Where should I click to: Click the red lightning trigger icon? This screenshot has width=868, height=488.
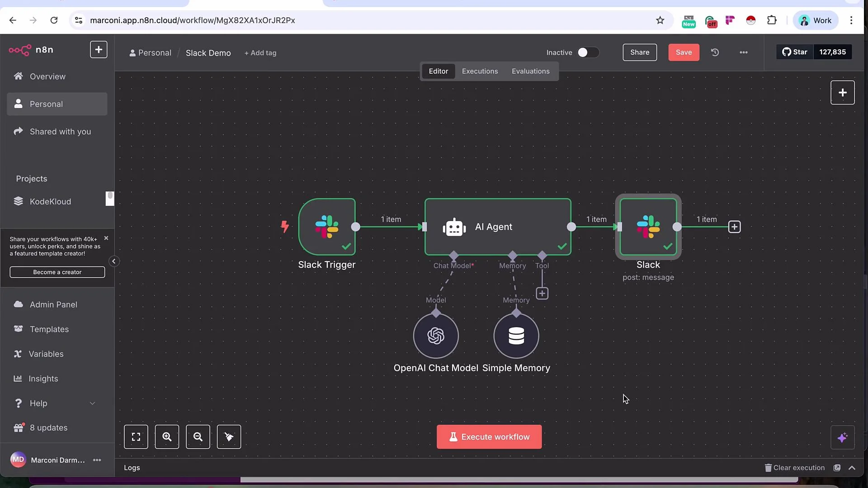[285, 226]
